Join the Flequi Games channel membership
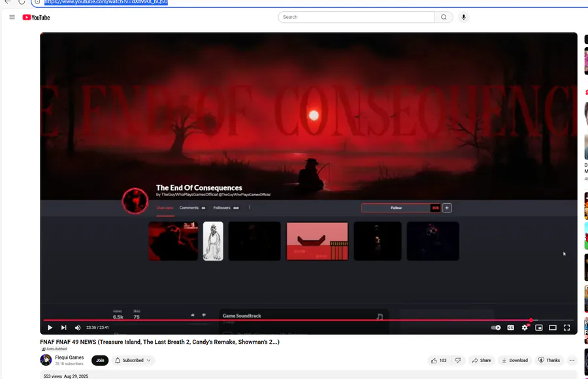Viewport: 588px width, 379px height. click(x=100, y=360)
